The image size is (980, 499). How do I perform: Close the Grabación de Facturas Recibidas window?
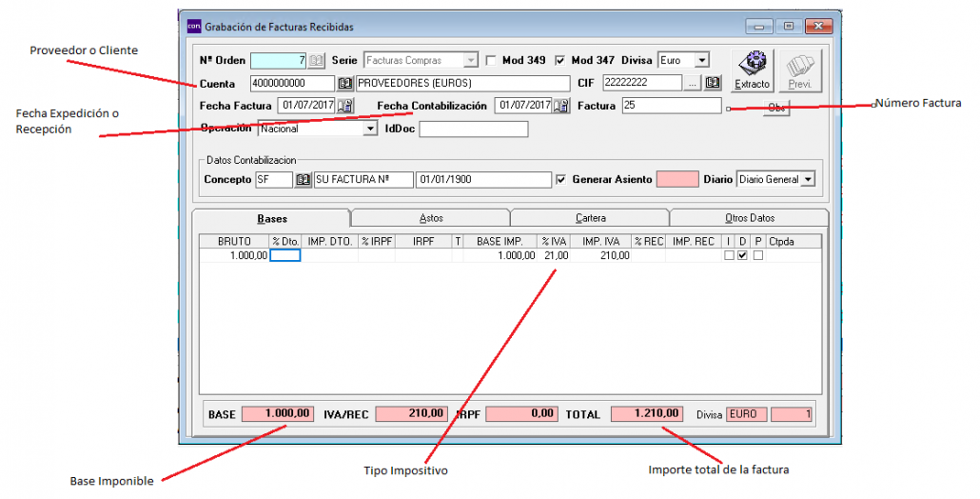coord(819,27)
